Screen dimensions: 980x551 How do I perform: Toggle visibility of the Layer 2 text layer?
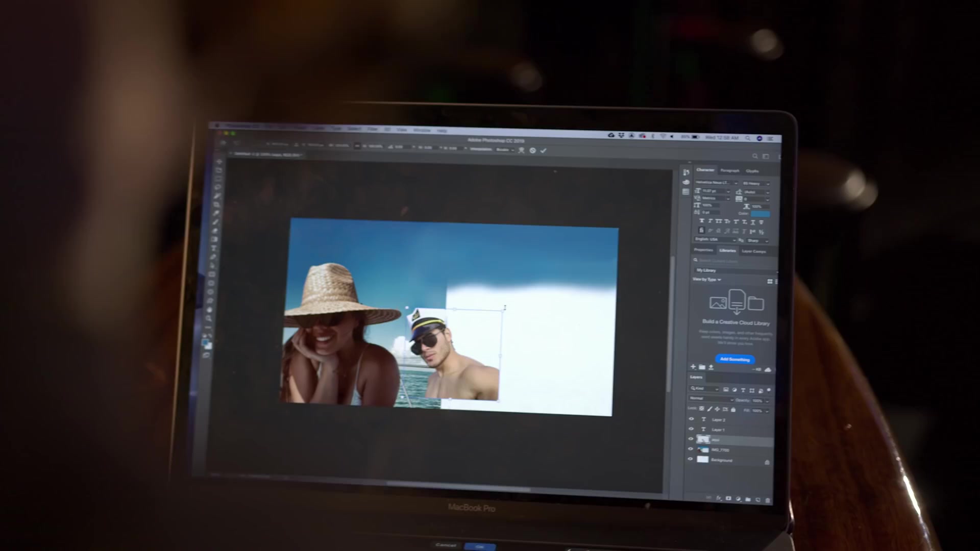[691, 419]
